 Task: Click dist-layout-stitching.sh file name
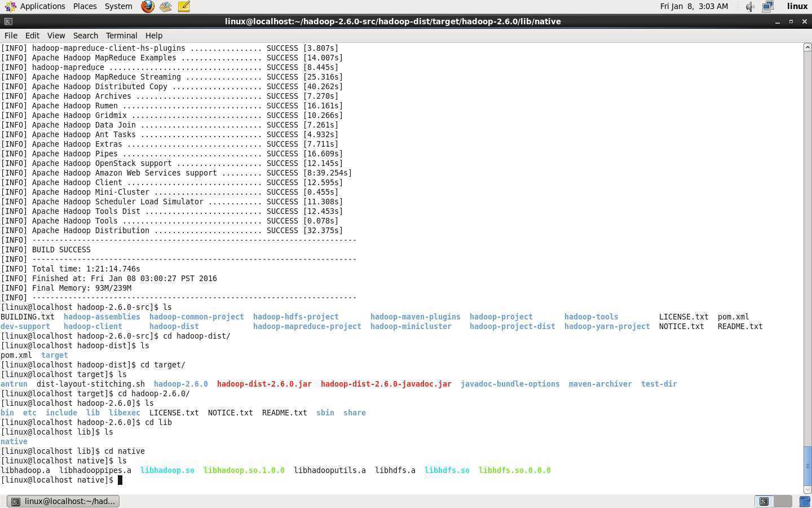click(90, 384)
